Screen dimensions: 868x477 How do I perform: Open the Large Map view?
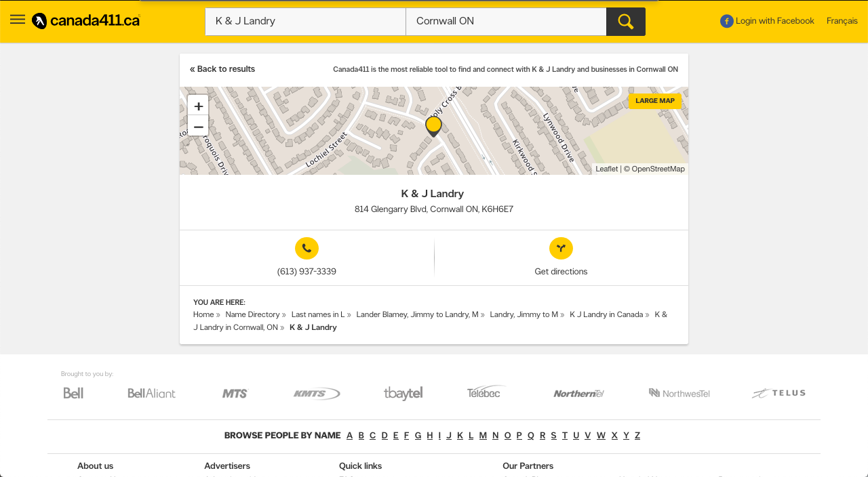coord(655,101)
